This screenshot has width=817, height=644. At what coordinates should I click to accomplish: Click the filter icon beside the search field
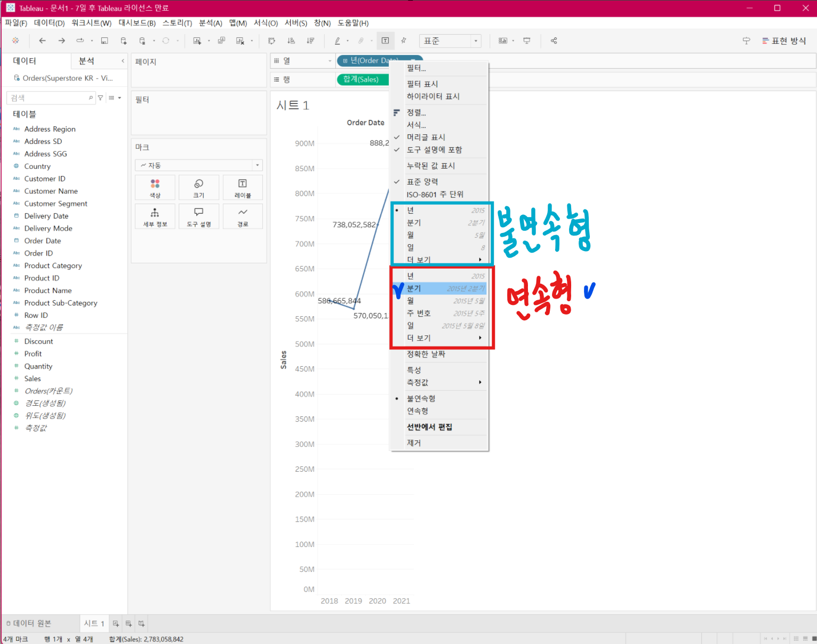pos(100,98)
